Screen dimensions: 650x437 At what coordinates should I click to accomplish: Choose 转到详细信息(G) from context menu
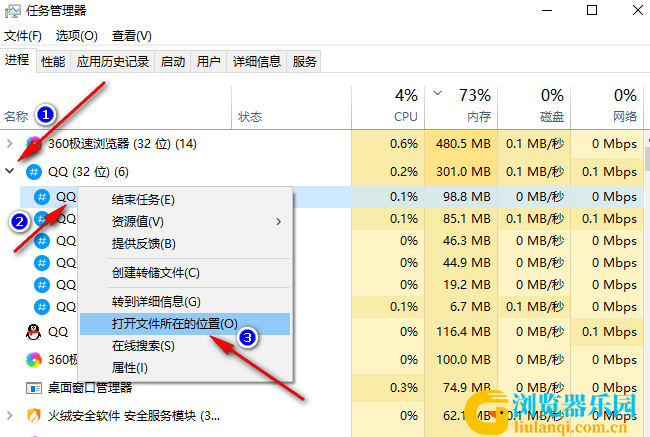click(185, 302)
